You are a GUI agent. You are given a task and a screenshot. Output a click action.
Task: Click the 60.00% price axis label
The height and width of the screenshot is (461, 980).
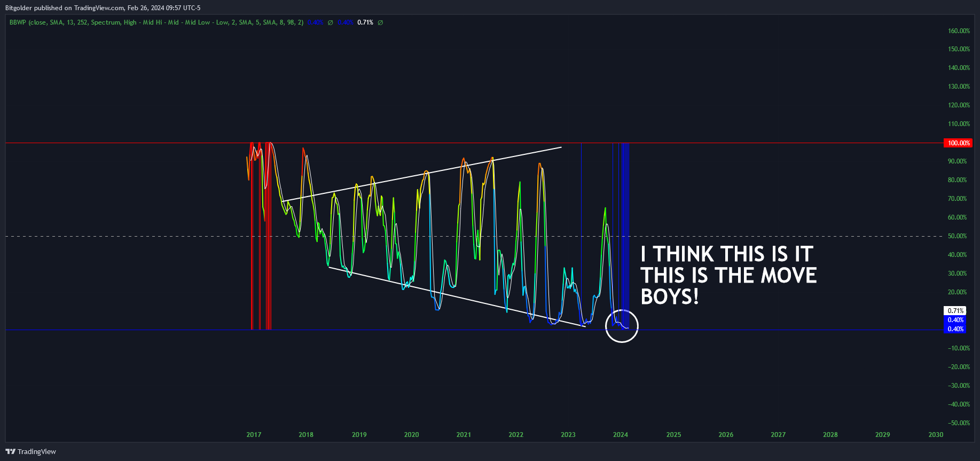[x=957, y=217]
